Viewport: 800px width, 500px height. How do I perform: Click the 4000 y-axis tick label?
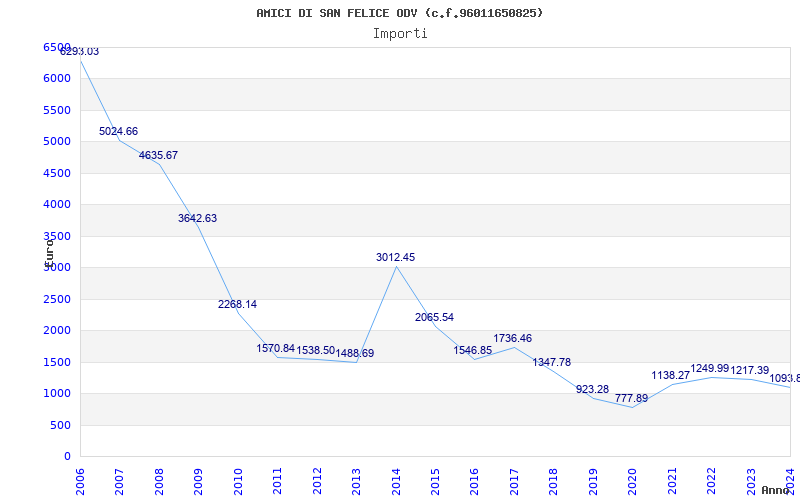point(57,204)
